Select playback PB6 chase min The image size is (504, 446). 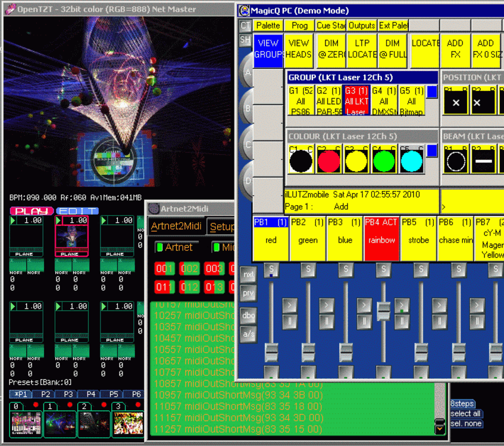[x=455, y=238]
